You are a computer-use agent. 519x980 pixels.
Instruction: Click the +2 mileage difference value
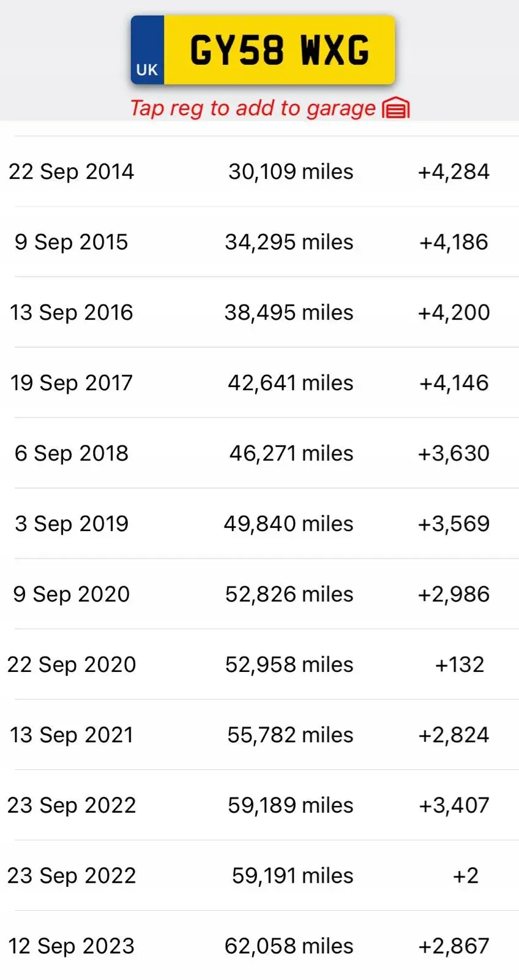point(465,876)
